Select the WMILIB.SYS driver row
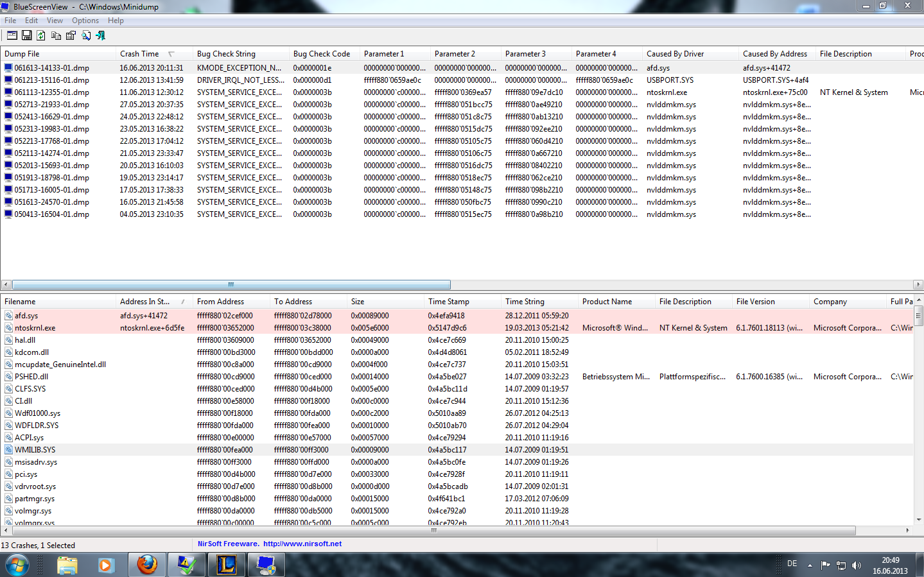924x577 pixels. [457, 450]
